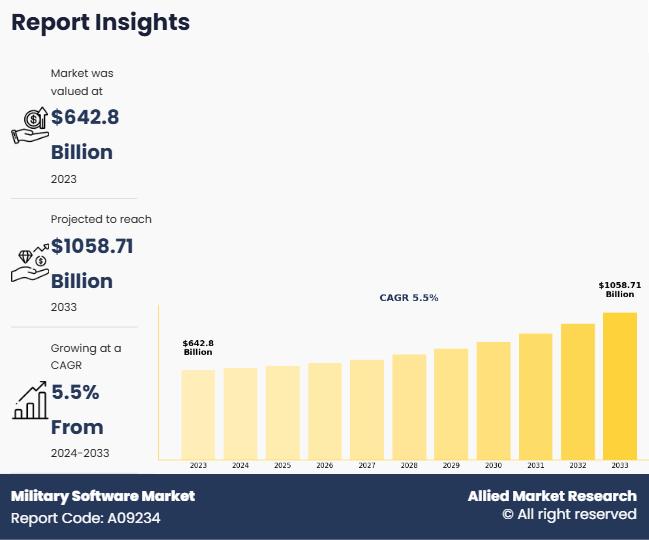Image resolution: width=649 pixels, height=540 pixels.
Task: Click the All right reserved notice
Action: [x=568, y=515]
